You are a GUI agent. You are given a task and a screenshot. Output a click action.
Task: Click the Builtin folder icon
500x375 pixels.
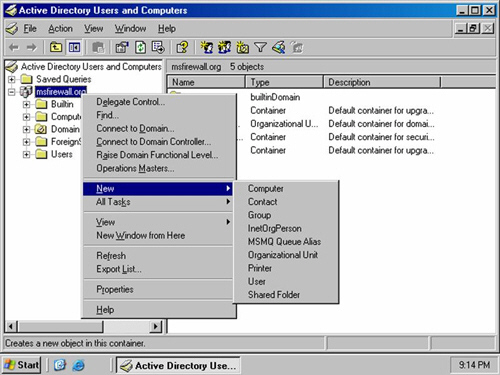41,104
